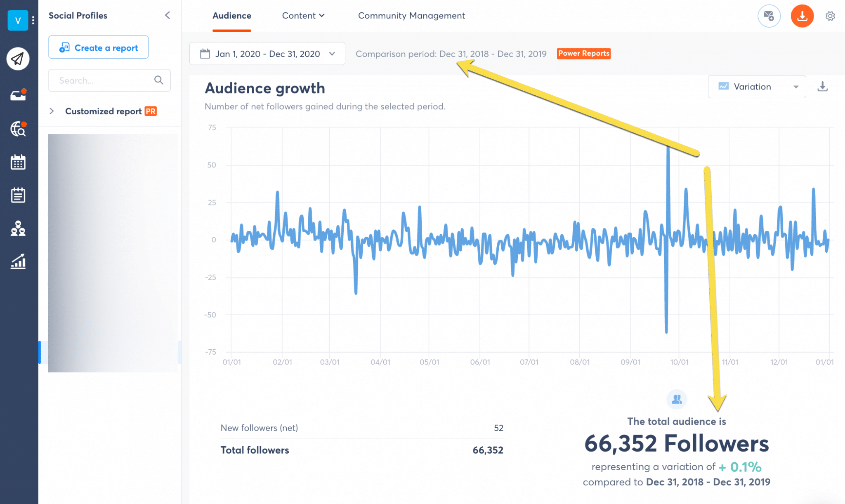Open the settings gear icon
845x504 pixels.
pyautogui.click(x=830, y=16)
